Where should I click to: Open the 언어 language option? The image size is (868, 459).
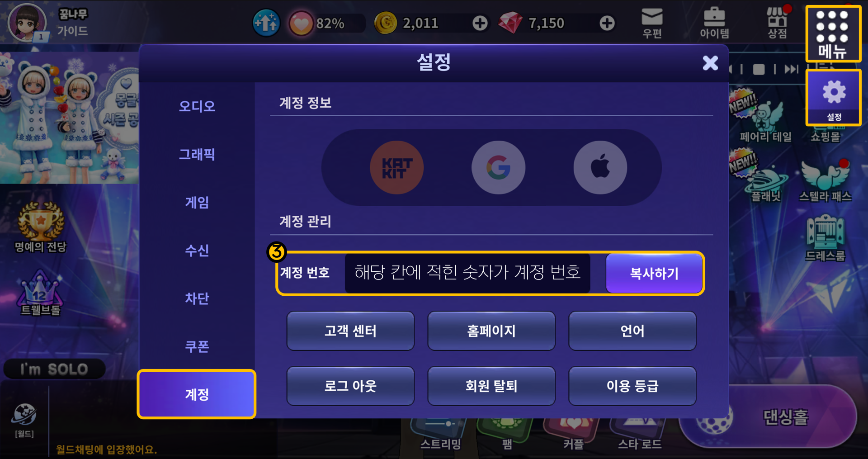tap(632, 331)
